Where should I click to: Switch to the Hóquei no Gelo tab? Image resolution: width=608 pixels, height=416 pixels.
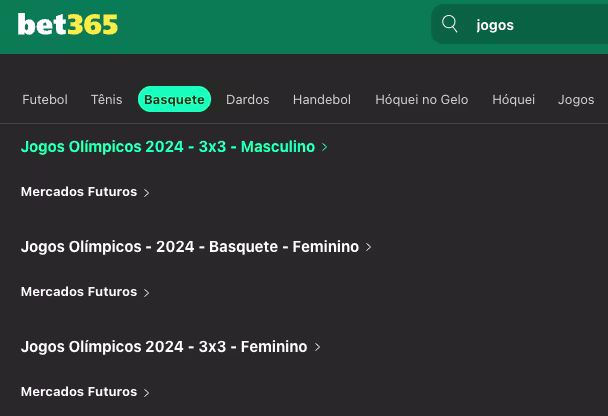pyautogui.click(x=421, y=100)
